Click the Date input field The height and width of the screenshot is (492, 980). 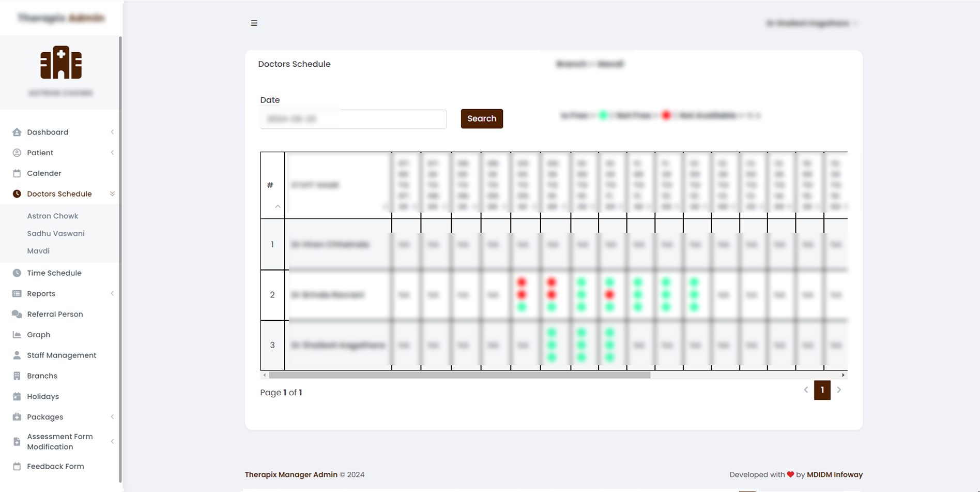(x=353, y=119)
